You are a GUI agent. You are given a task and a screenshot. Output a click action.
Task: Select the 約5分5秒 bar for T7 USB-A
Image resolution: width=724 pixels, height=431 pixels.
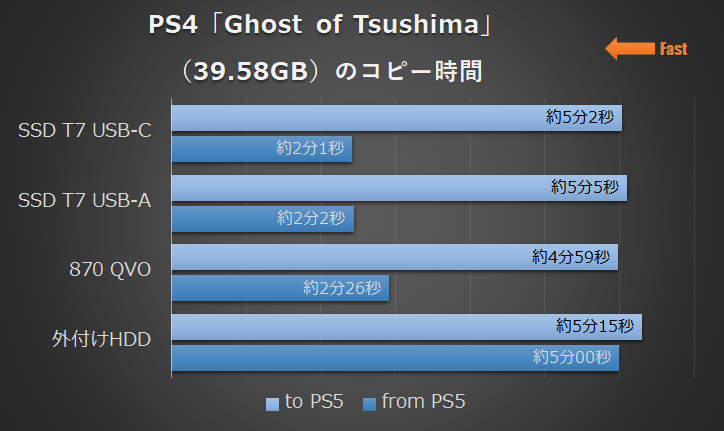coord(399,188)
